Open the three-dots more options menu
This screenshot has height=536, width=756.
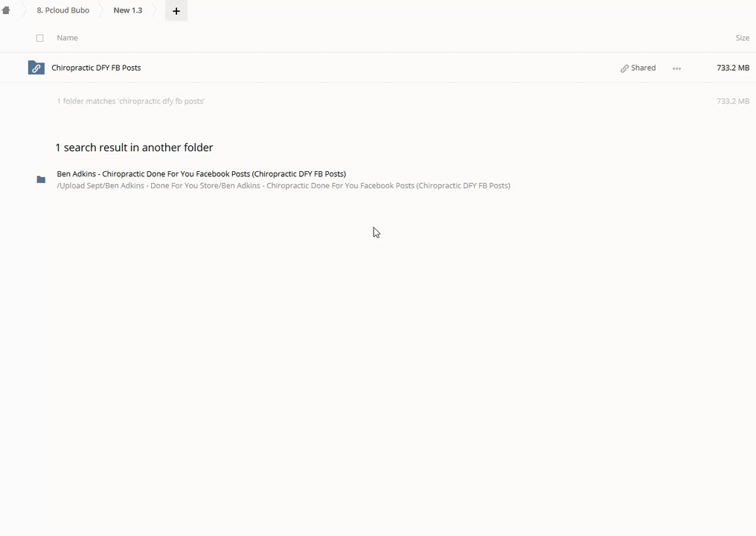(x=676, y=68)
